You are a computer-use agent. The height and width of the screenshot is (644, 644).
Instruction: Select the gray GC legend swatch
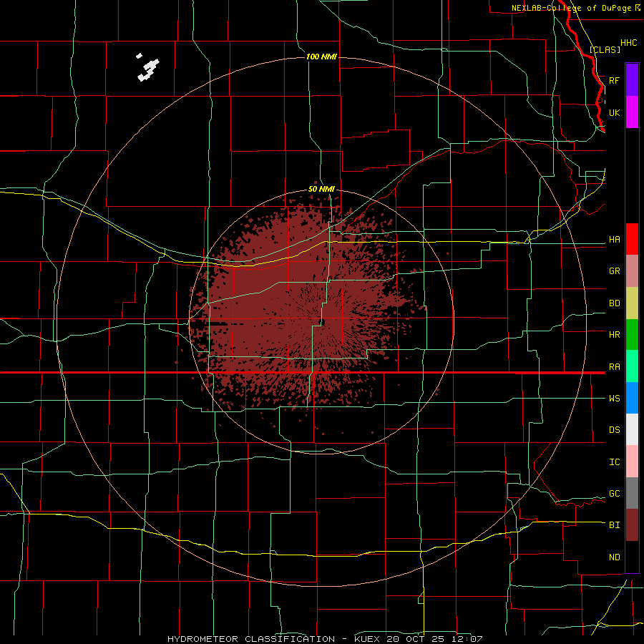[632, 493]
